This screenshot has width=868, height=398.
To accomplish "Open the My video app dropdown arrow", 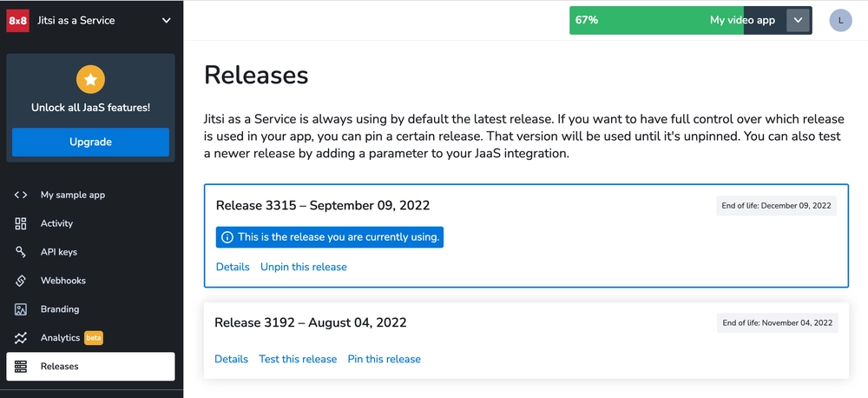I will (798, 21).
